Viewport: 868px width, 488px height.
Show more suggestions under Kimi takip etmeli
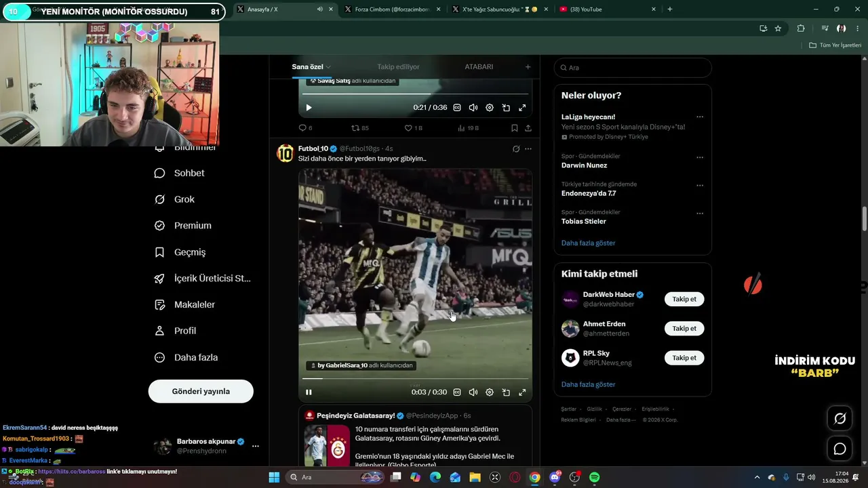[589, 384]
